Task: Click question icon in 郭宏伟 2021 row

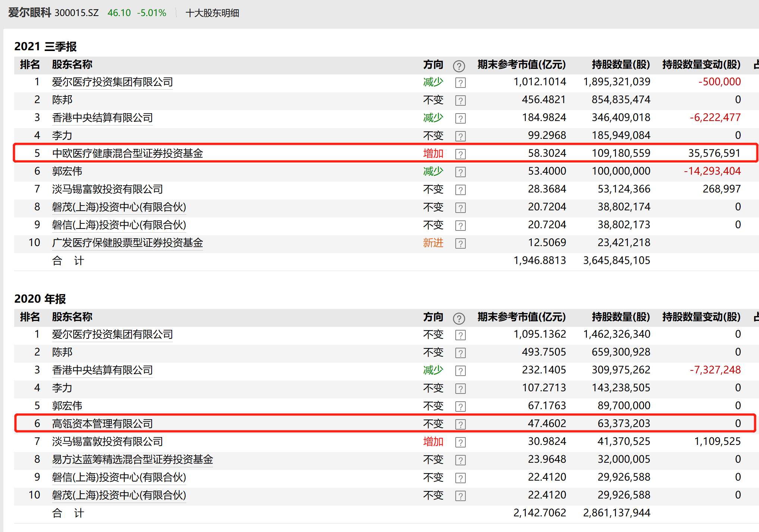Action: pos(460,172)
